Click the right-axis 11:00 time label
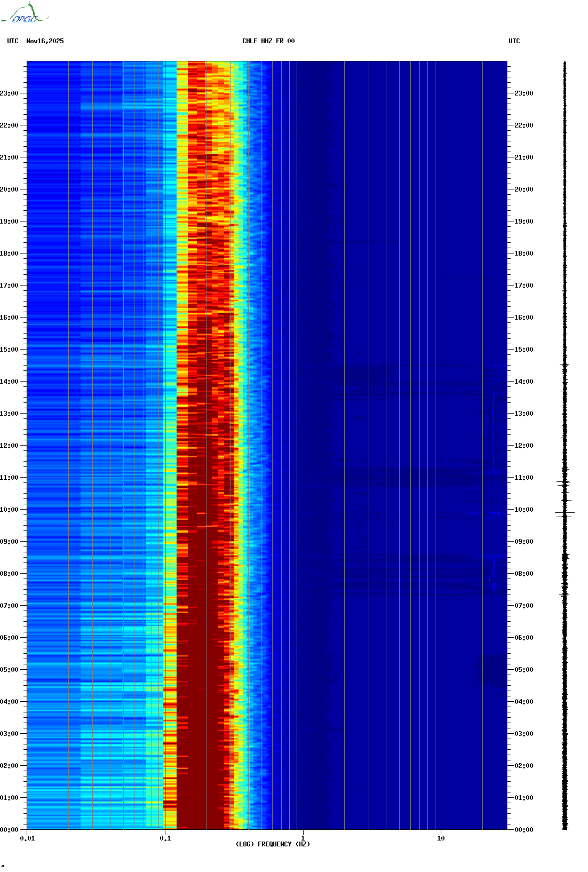The image size is (588, 872). click(x=523, y=478)
